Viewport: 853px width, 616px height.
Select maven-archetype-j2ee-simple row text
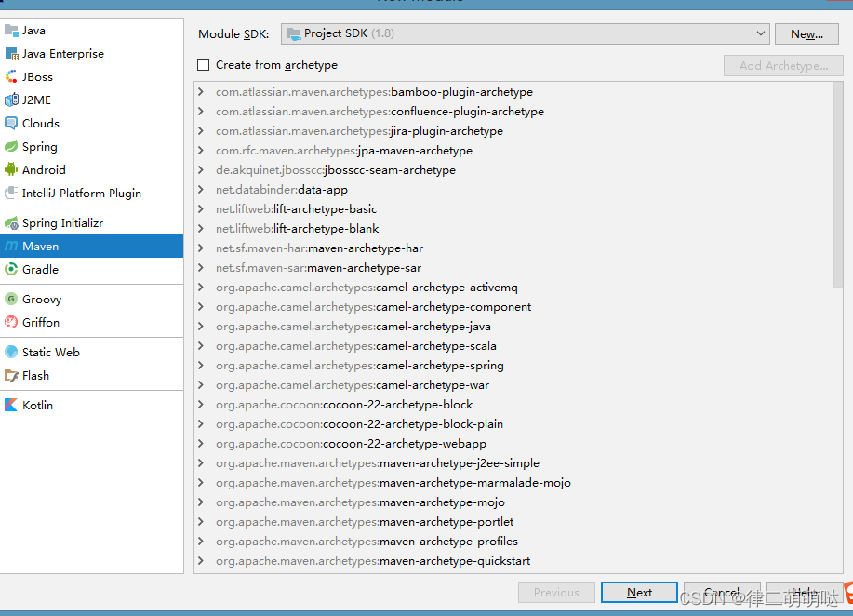pos(378,463)
